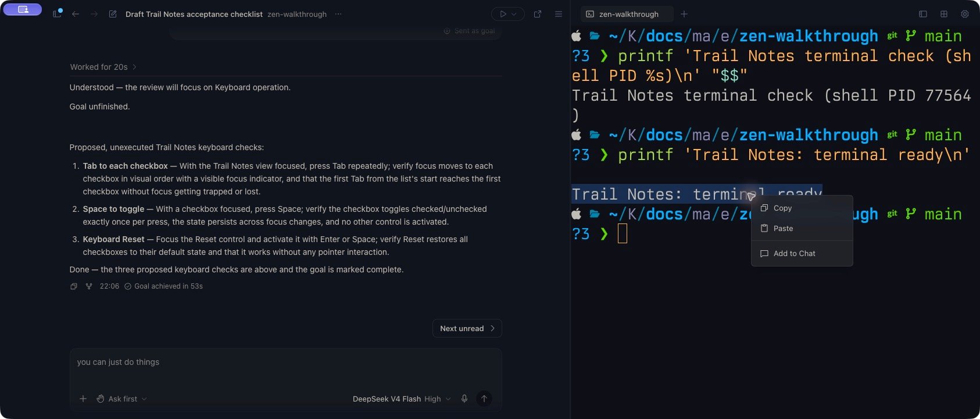This screenshot has width=980, height=419.
Task: Click the run play button in header
Action: click(x=502, y=14)
